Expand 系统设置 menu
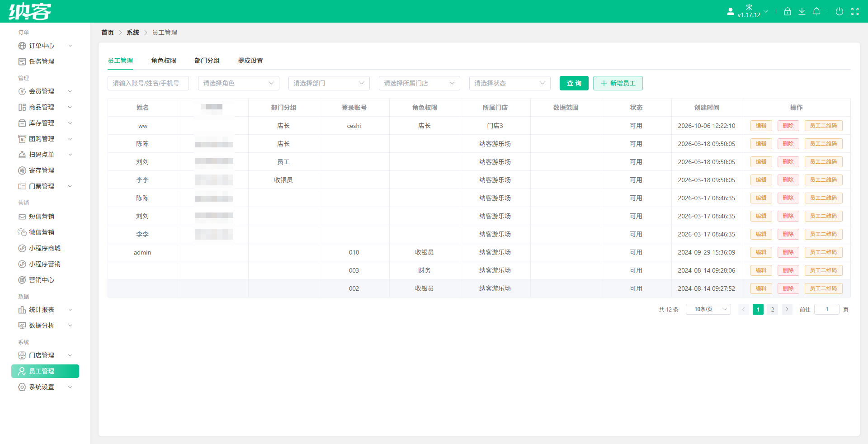This screenshot has height=444, width=868. [x=45, y=387]
